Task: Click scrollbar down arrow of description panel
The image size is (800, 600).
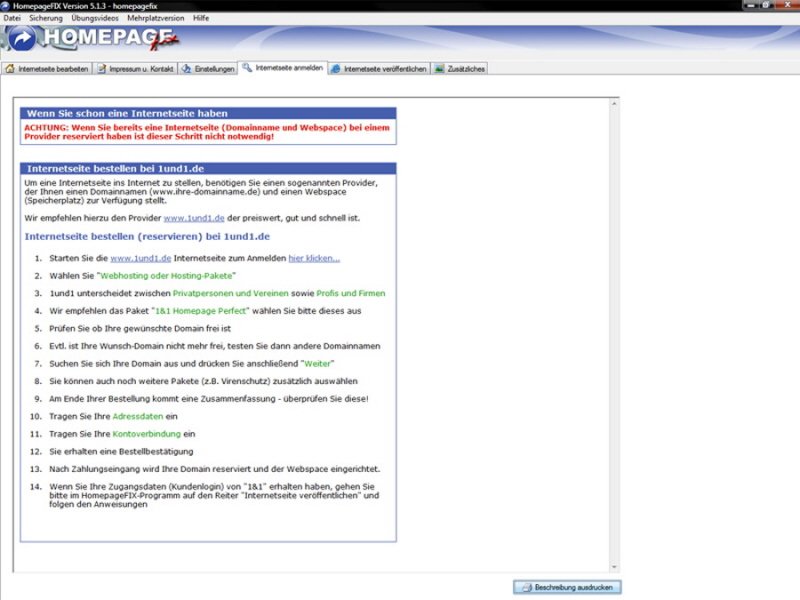Action: pyautogui.click(x=614, y=567)
